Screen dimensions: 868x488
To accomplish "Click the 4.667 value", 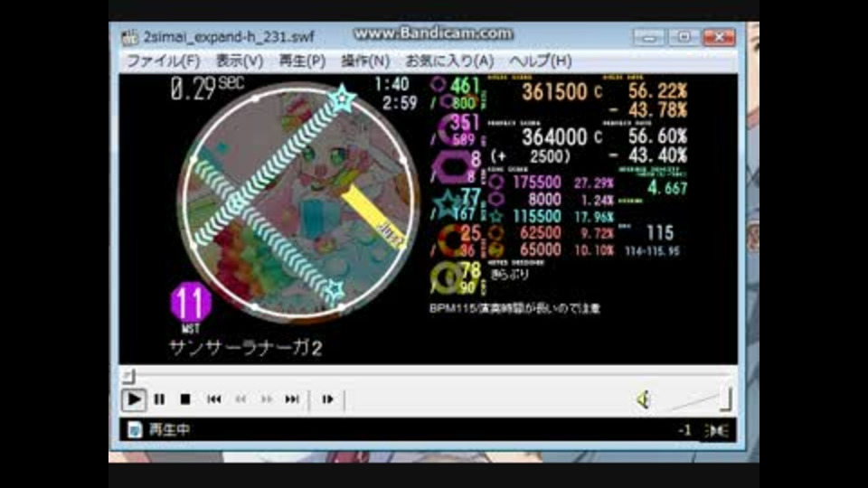I will click(667, 188).
